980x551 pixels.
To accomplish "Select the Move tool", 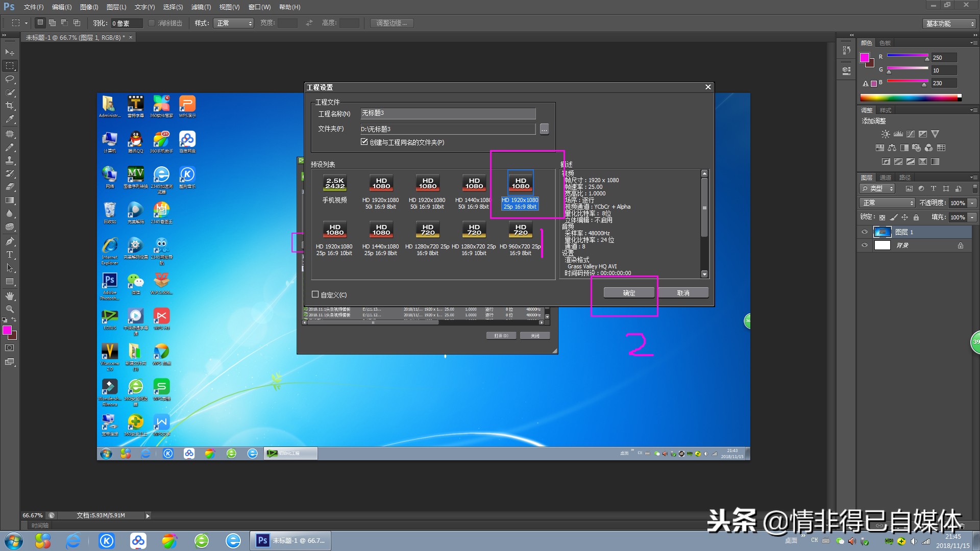I will point(10,52).
